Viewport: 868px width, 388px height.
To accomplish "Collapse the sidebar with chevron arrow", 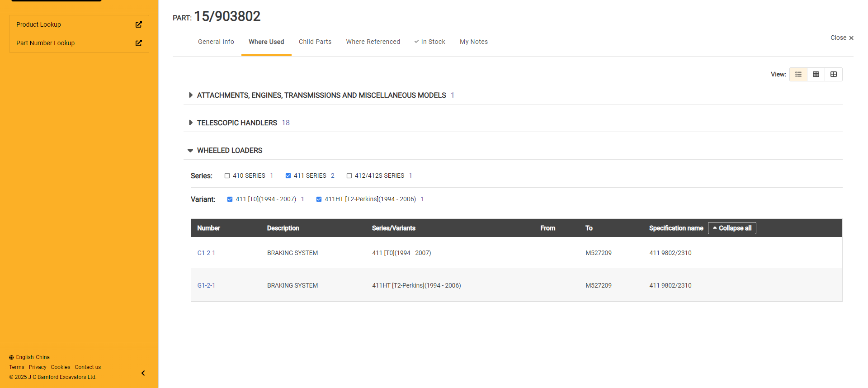I will click(143, 373).
